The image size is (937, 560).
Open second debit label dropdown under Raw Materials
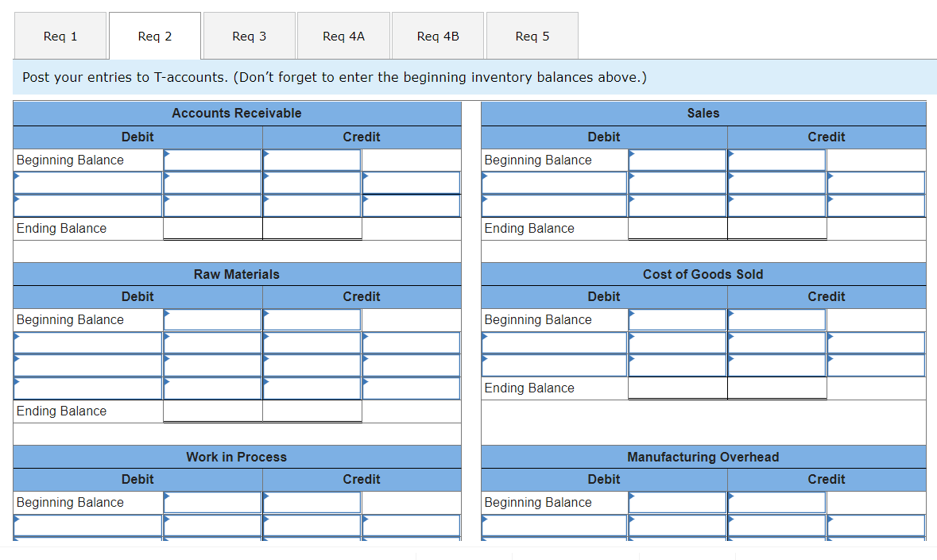pos(88,365)
